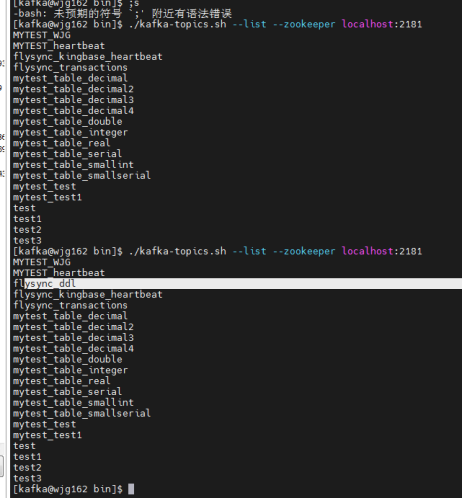Click first mytest_table_decimal4 entry
The image size is (462, 499).
pyautogui.click(x=73, y=111)
